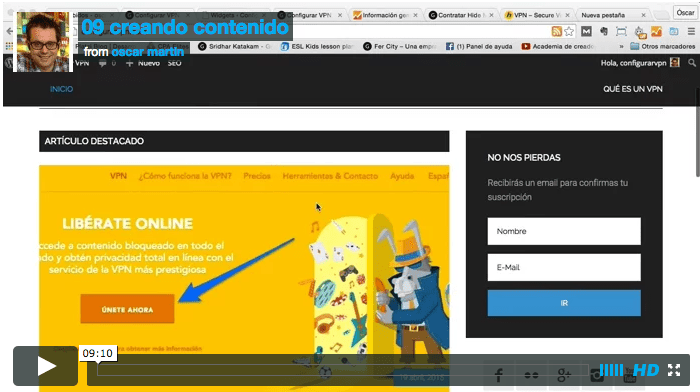The width and height of the screenshot is (700, 392).
Task: Click the Evernote elephant extension icon
Action: (x=604, y=31)
